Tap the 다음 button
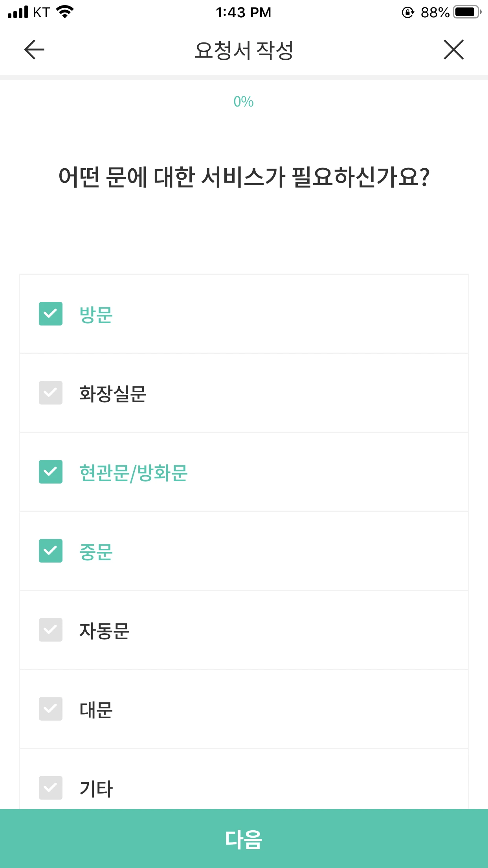 [244, 839]
